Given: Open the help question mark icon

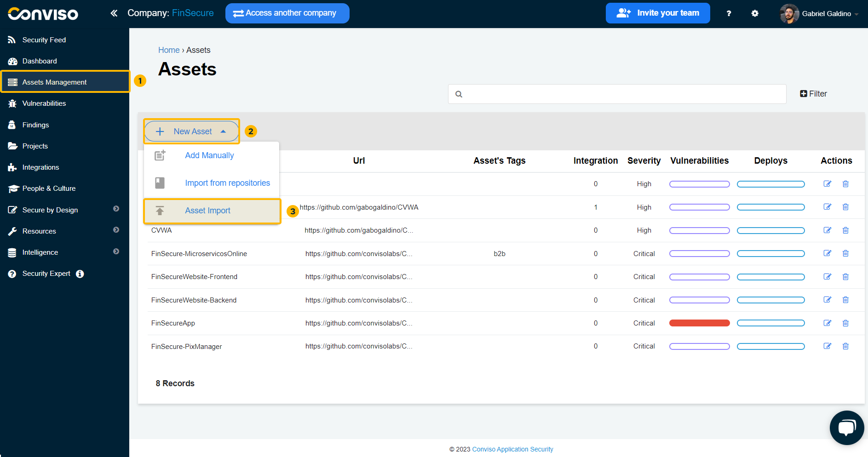Looking at the screenshot, I should [729, 13].
